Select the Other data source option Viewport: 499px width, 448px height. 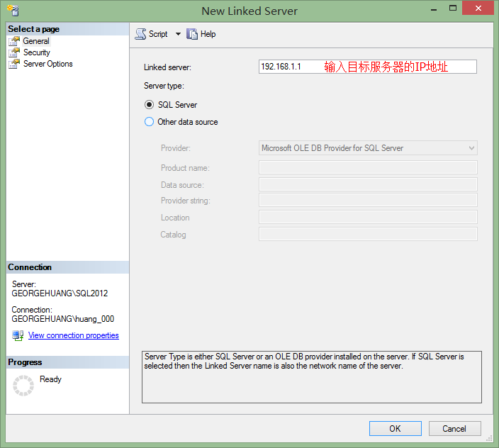(149, 122)
